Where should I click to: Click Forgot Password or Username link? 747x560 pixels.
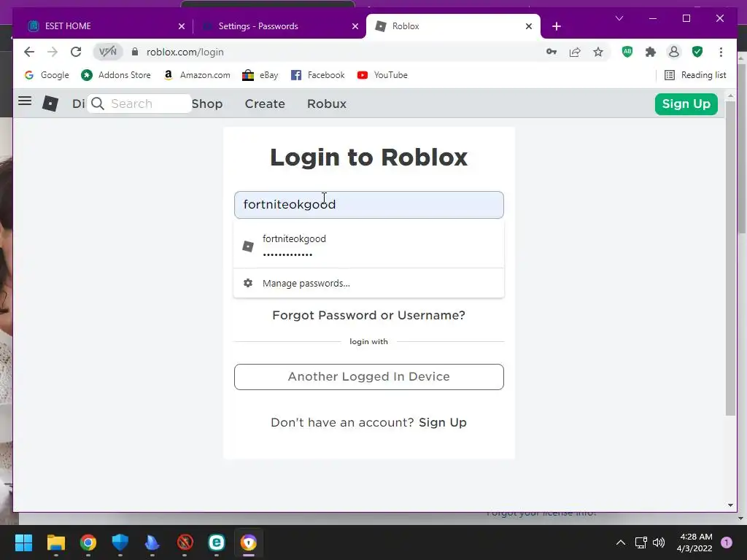tap(368, 315)
